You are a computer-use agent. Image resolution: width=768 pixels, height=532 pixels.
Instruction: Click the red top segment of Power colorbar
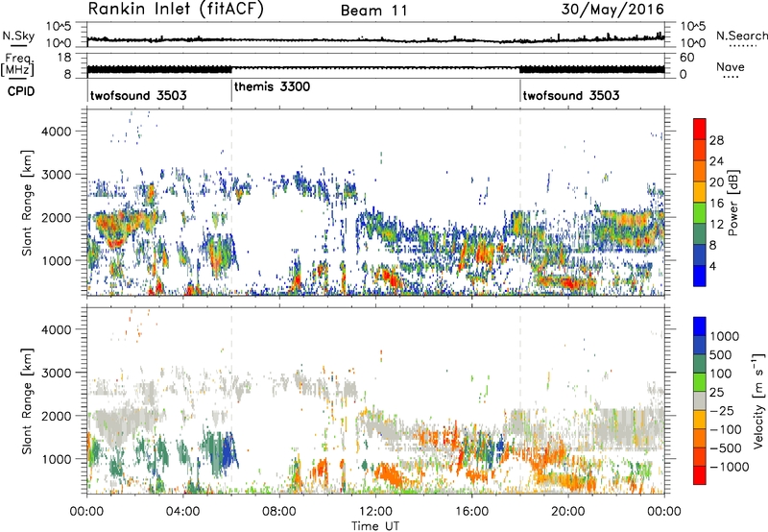click(x=700, y=129)
